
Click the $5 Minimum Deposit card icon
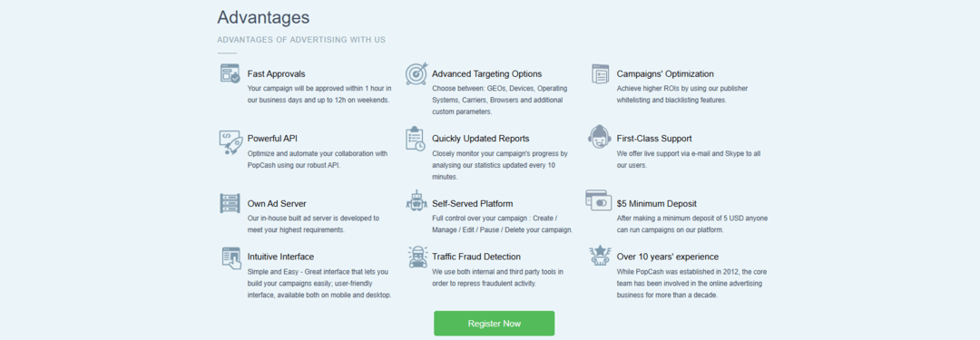coord(598,200)
